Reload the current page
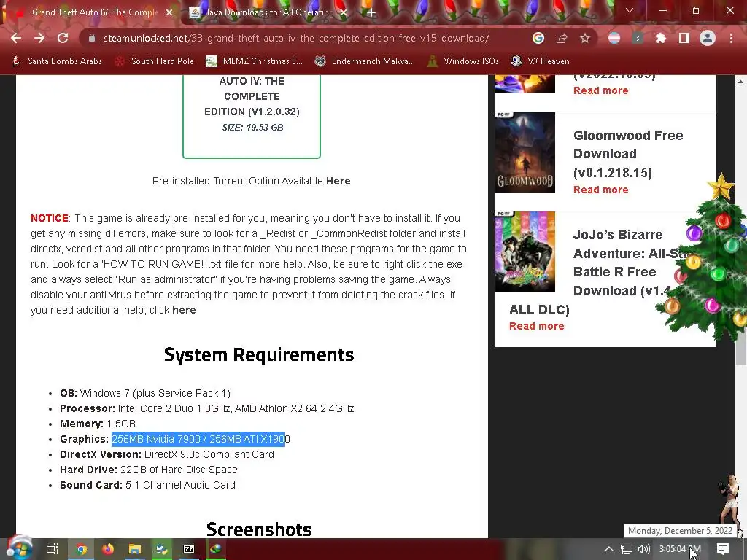 [x=63, y=38]
